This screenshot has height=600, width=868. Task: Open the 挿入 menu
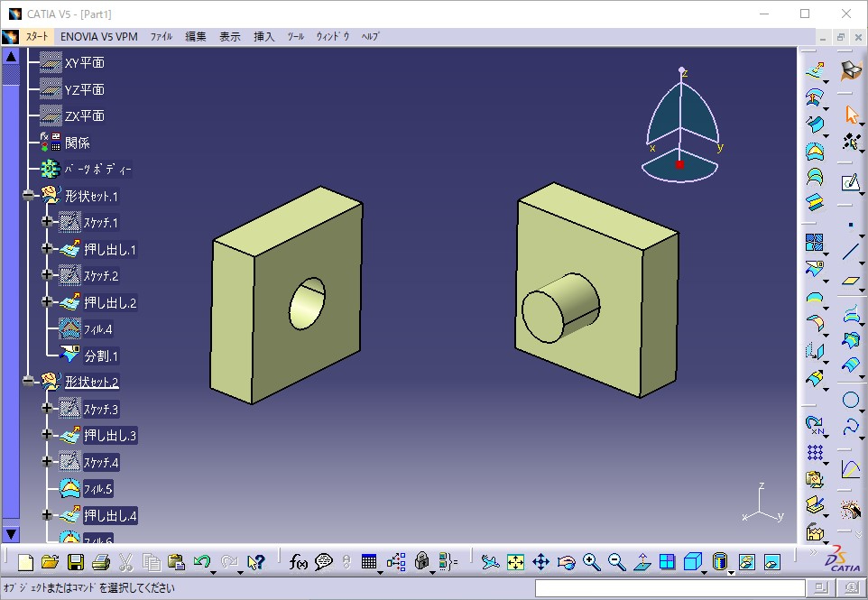263,37
